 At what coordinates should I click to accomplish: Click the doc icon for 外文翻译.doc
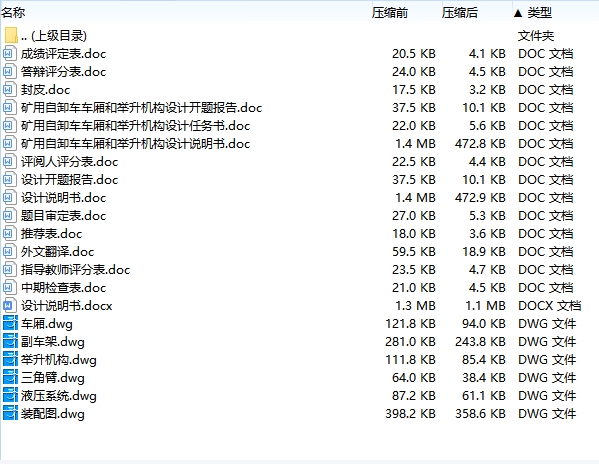click(10, 251)
